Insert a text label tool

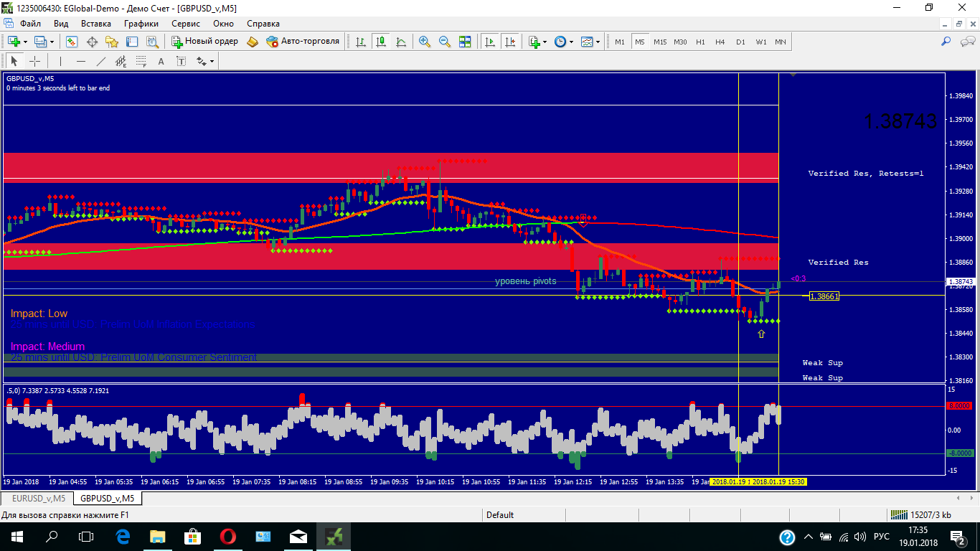(161, 61)
